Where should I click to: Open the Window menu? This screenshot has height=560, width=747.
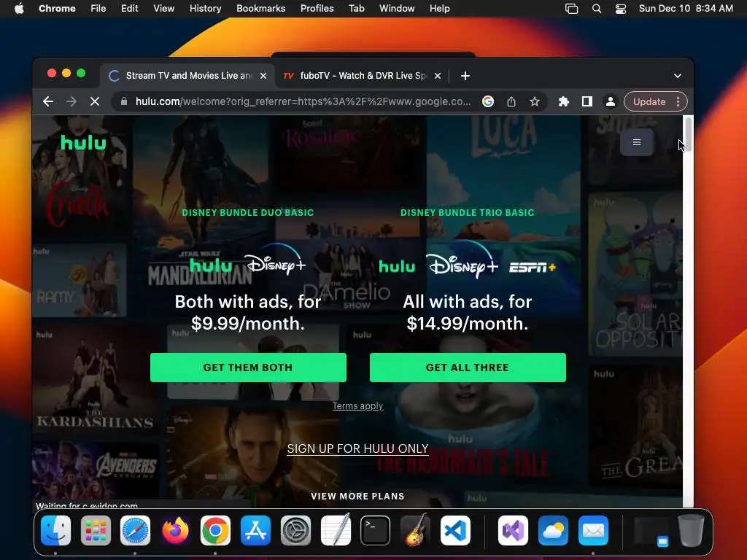tap(397, 9)
